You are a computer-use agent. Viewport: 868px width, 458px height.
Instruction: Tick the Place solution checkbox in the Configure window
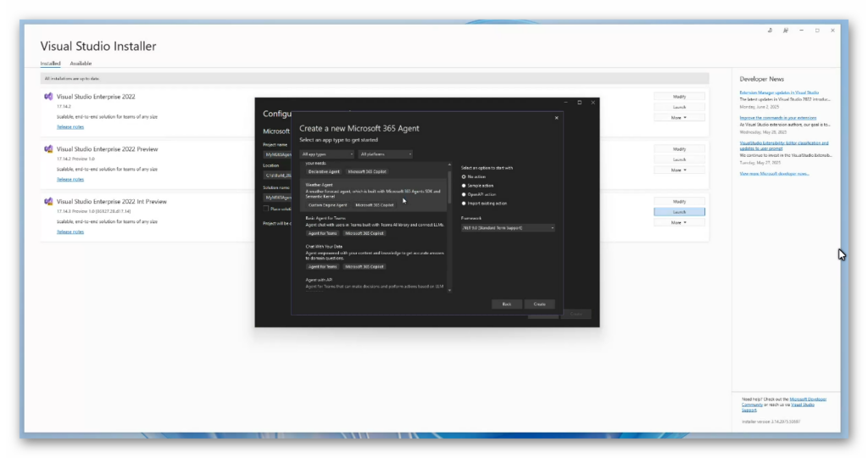coord(265,209)
